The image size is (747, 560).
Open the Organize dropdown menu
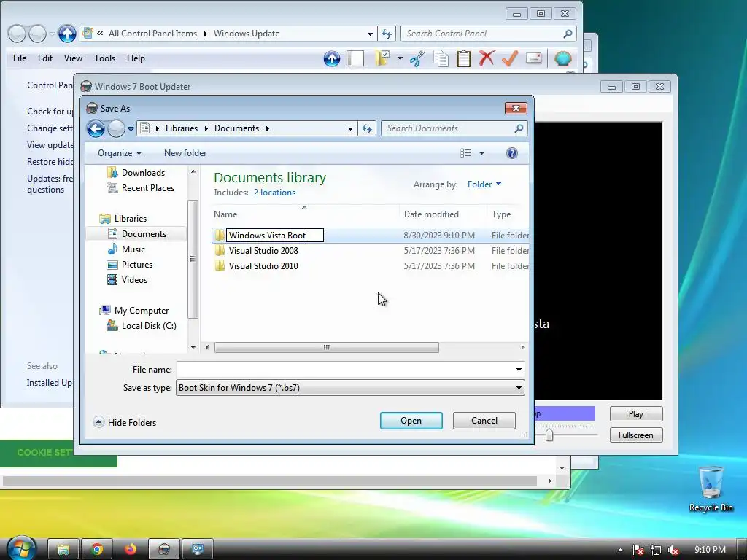[119, 153]
